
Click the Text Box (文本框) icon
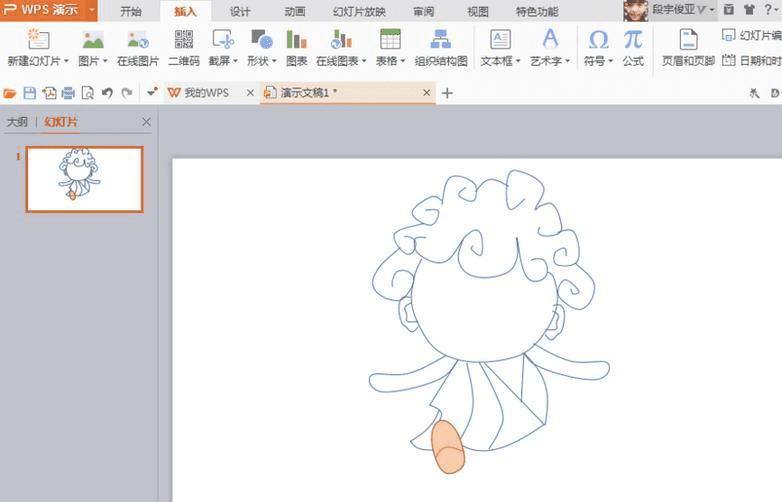coord(500,39)
